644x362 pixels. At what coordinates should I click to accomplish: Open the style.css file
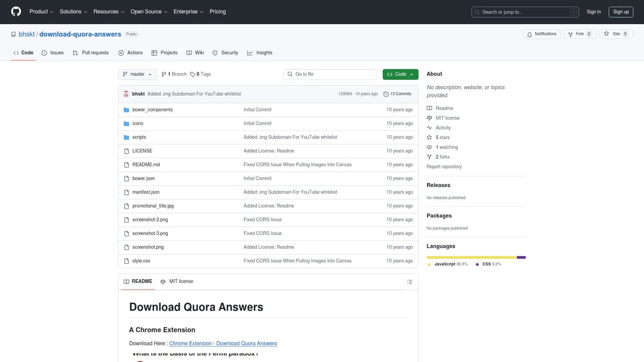coord(141,261)
